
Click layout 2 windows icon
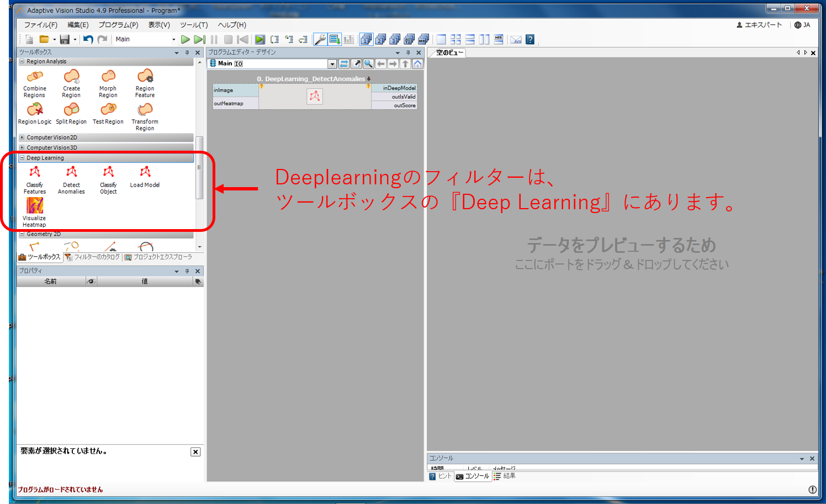pyautogui.click(x=380, y=39)
